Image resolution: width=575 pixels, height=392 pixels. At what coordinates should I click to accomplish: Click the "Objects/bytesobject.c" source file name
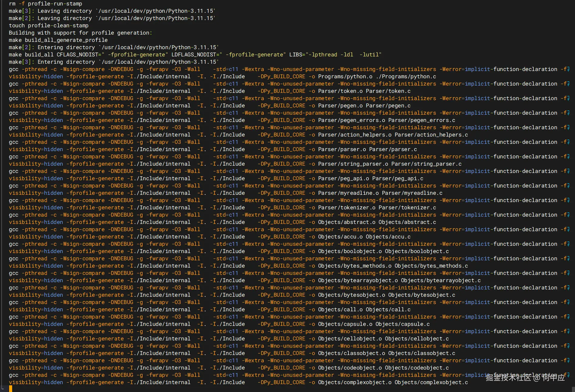pyautogui.click(x=422, y=295)
